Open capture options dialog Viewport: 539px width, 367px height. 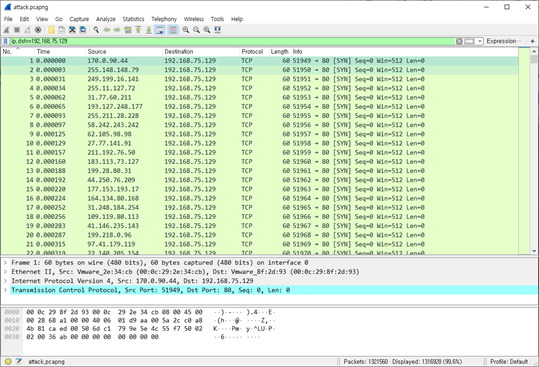pyautogui.click(x=38, y=30)
